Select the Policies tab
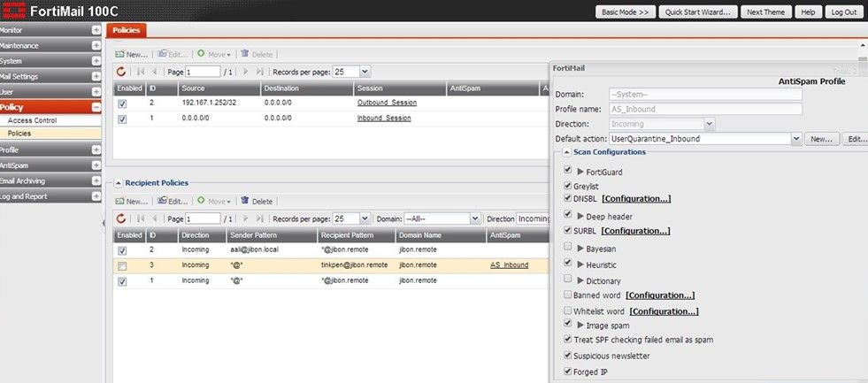 (x=127, y=30)
